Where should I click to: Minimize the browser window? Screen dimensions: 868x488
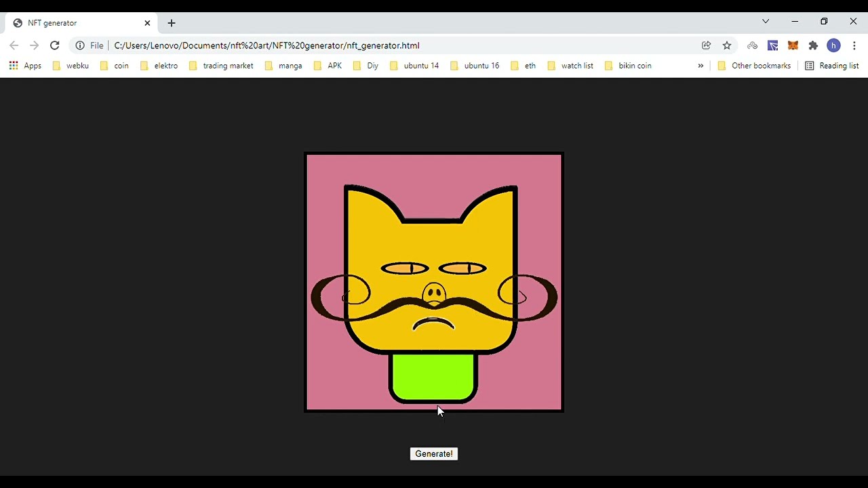[x=795, y=22]
